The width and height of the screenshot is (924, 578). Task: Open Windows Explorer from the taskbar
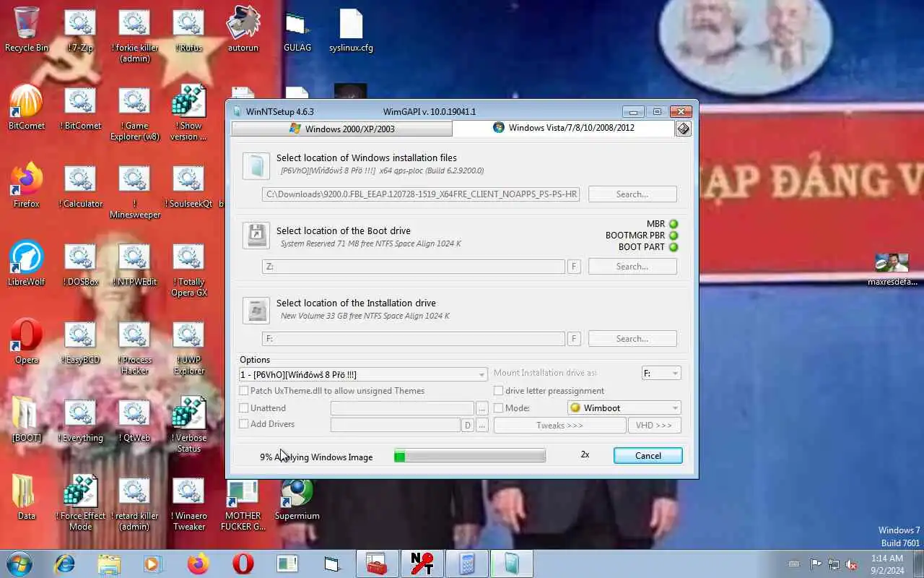[x=109, y=564]
